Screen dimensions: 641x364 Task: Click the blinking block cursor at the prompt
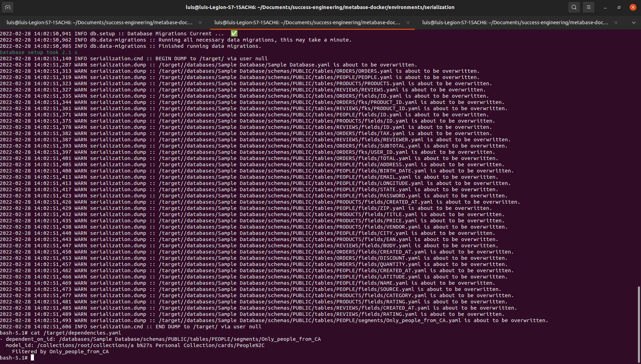click(x=33, y=357)
